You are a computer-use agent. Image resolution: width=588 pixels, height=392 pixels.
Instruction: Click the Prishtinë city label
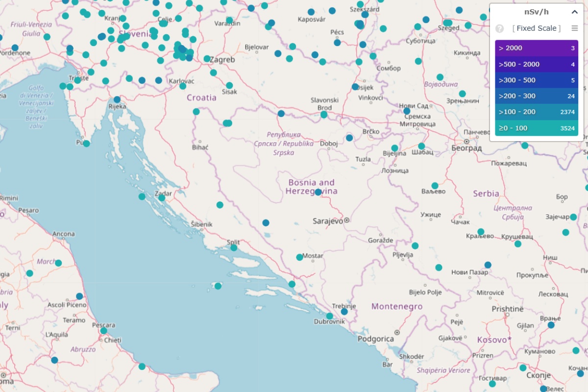tap(508, 309)
